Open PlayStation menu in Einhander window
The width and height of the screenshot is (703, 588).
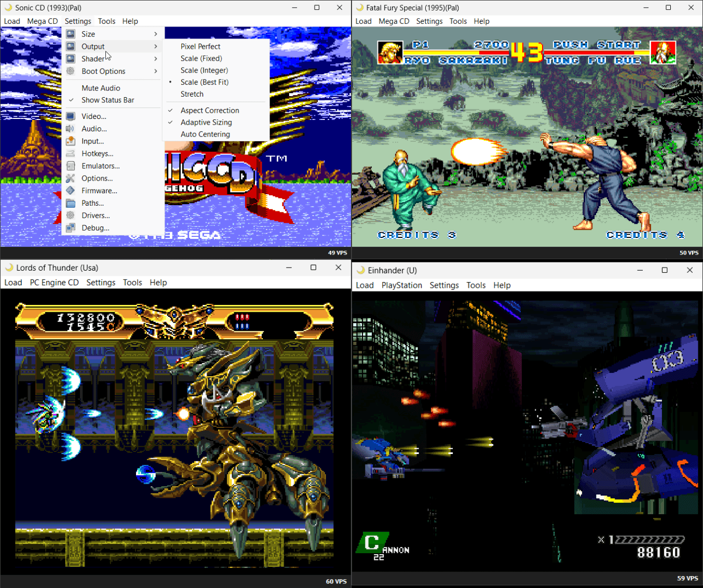point(402,285)
